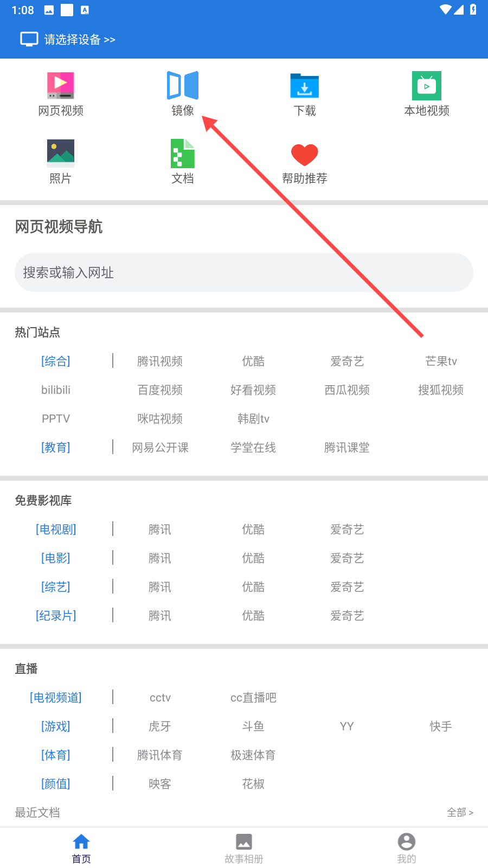The image size is (488, 868).
Task: Open the 照片 photos icon
Action: coord(61,154)
